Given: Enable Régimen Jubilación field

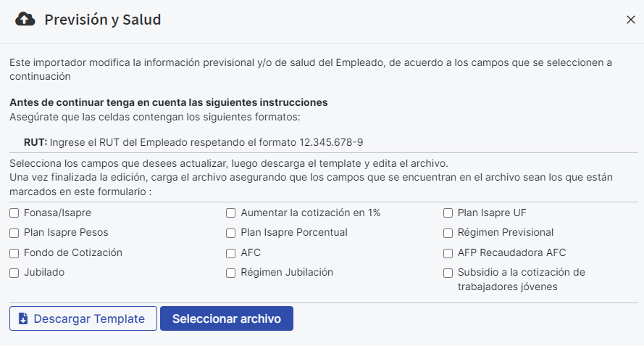Looking at the screenshot, I should (231, 273).
